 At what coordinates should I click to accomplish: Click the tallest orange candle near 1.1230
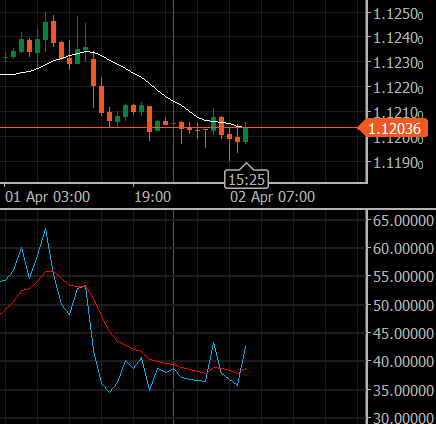click(94, 72)
